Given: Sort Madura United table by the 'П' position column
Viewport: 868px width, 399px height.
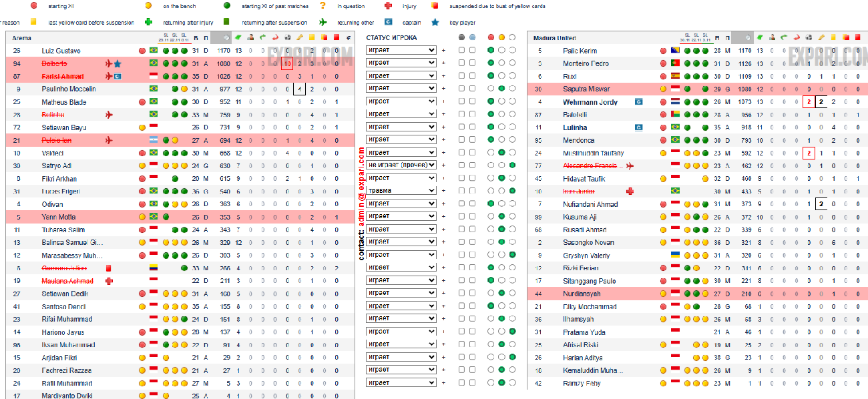Looking at the screenshot, I should 726,38.
